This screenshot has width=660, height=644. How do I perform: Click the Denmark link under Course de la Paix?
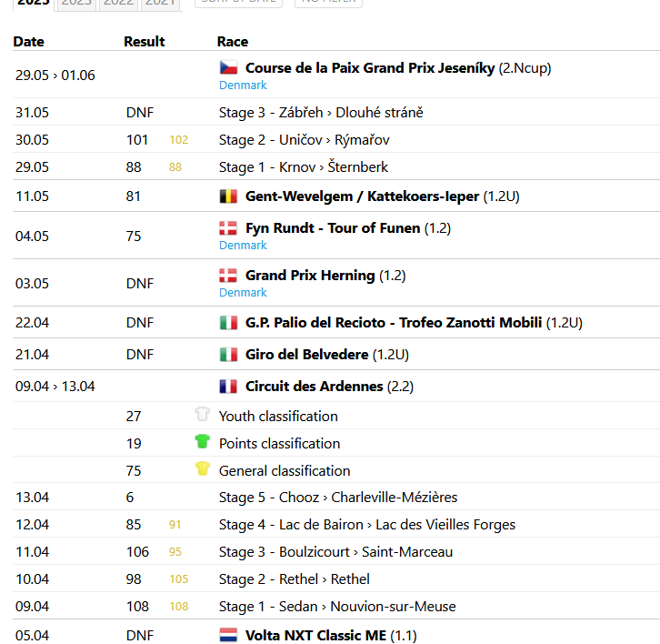click(243, 85)
